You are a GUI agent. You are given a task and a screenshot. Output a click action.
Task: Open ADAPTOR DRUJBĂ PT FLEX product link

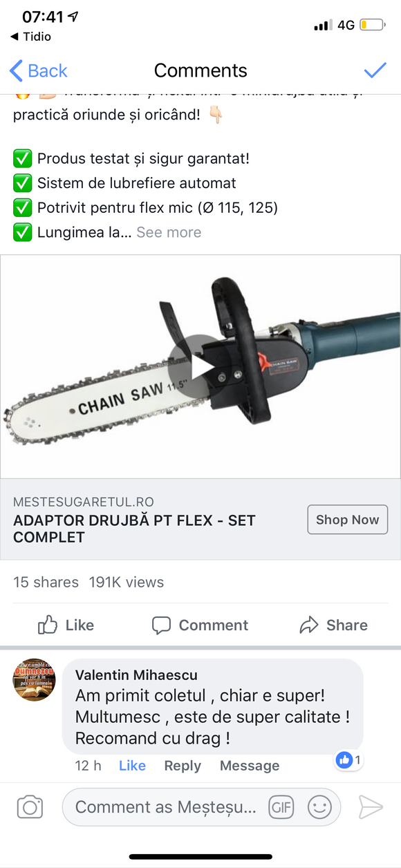pyautogui.click(x=134, y=529)
